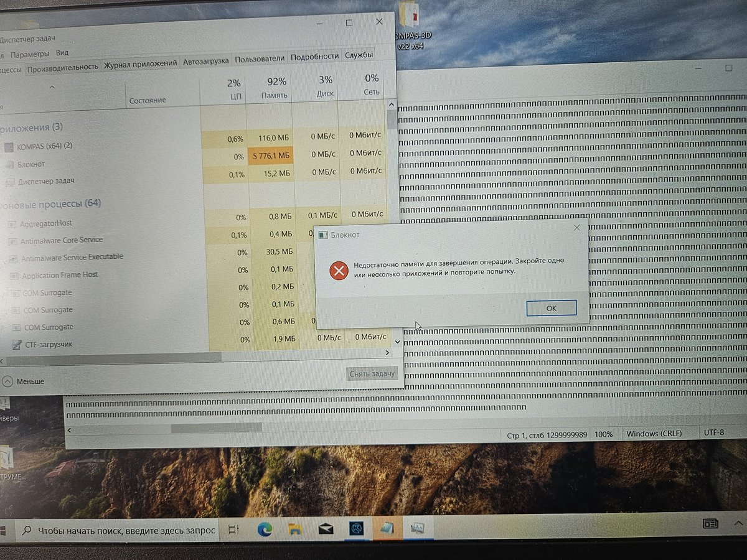
Task: Launch the Mail app taskbar icon
Action: [x=326, y=530]
